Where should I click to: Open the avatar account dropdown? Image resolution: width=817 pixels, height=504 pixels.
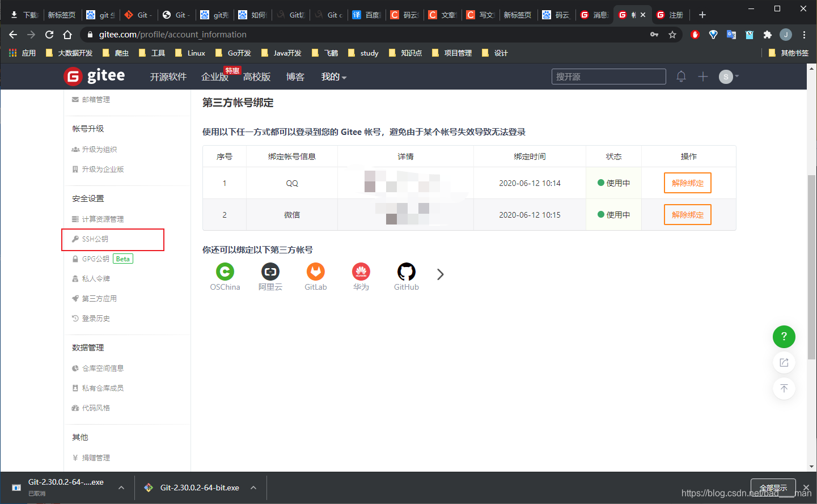(726, 76)
